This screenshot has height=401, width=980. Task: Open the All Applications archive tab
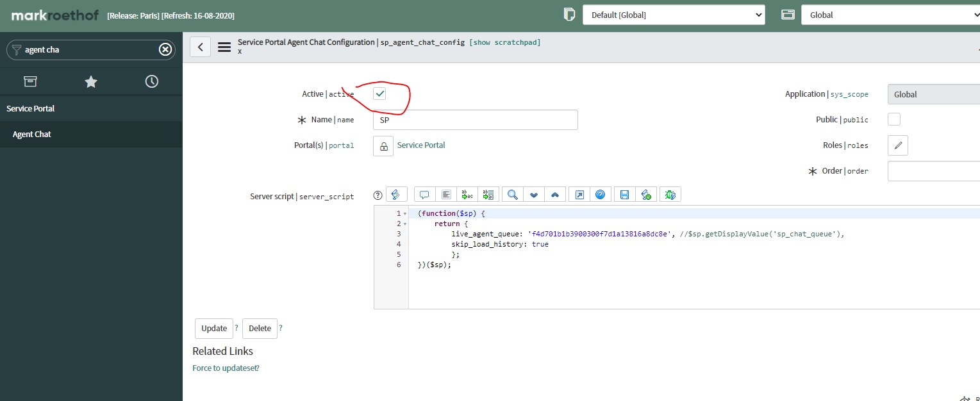(x=30, y=81)
